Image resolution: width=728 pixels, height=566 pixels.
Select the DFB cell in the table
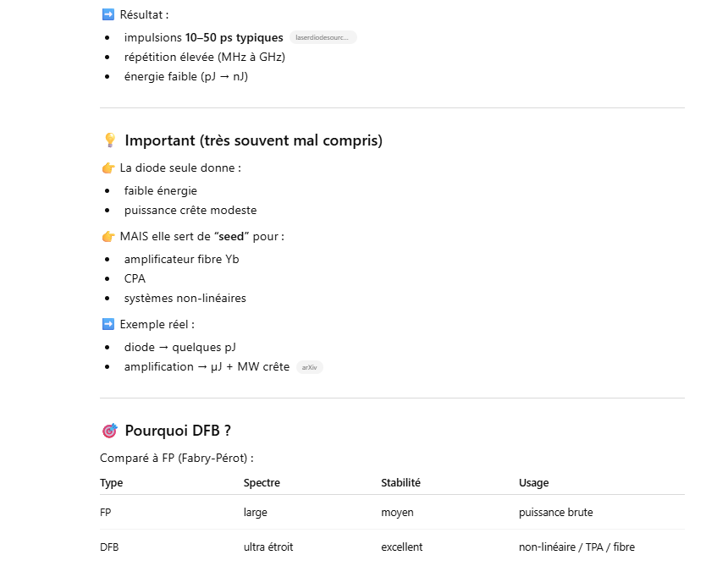109,547
